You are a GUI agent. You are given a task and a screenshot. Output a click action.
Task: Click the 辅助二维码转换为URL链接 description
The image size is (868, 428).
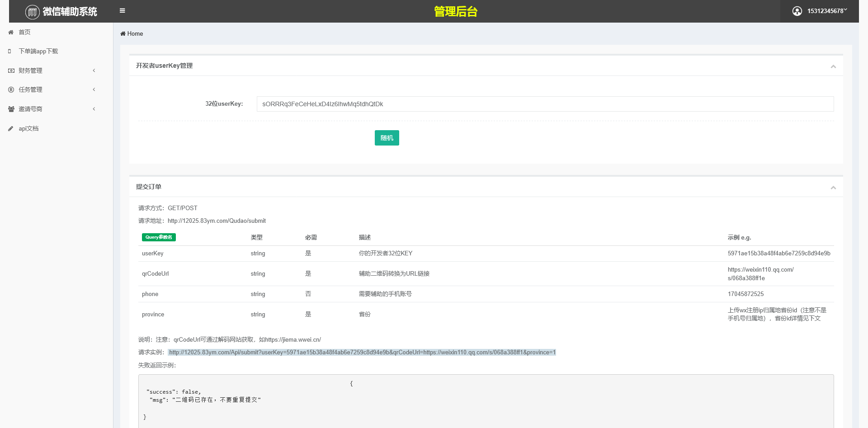394,273
